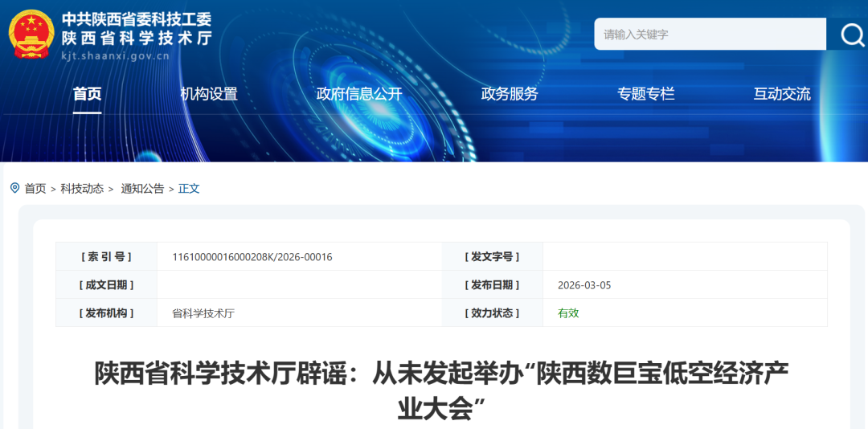Go back to 通知公告 breadcrumb
The width and height of the screenshot is (868, 429).
142,189
